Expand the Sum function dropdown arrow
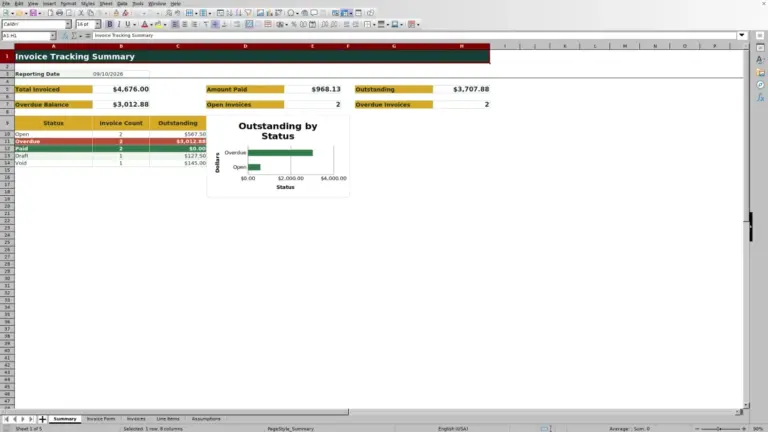768x432 pixels. point(81,36)
